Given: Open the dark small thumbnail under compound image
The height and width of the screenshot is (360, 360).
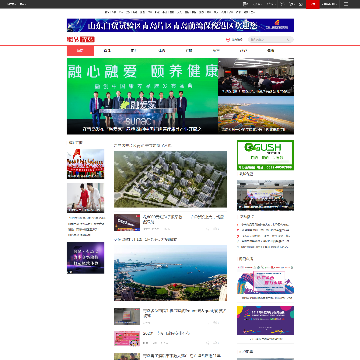Looking at the screenshot, I should point(127,222).
